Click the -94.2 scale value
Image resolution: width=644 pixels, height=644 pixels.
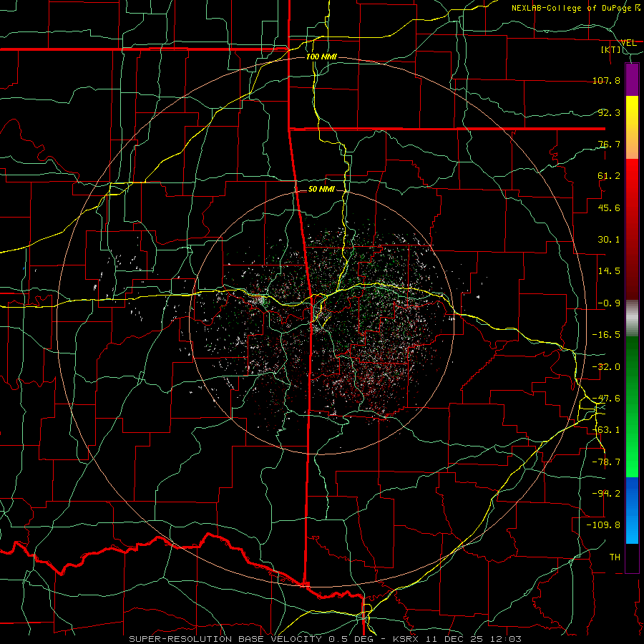click(x=606, y=493)
